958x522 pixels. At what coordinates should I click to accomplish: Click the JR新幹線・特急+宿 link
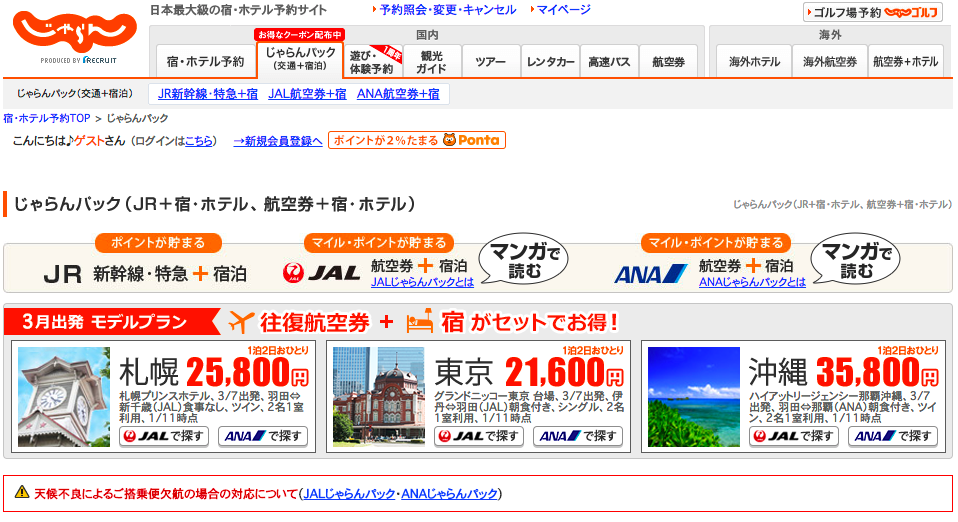(208, 94)
